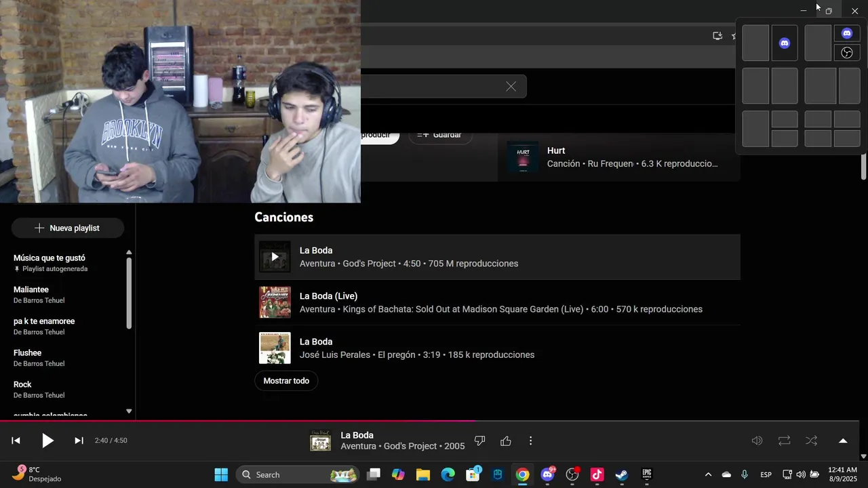Click the playlist sidebar scroll-down arrow

(x=129, y=411)
